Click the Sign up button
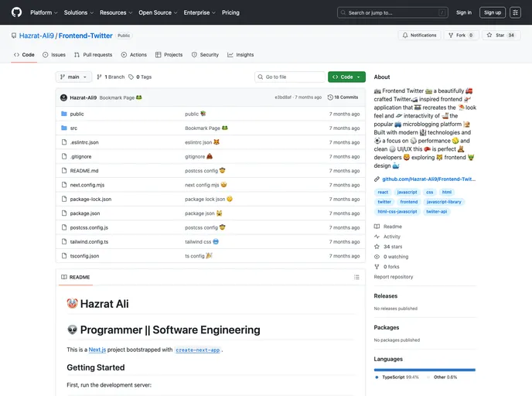Image resolution: width=532 pixels, height=396 pixels. [x=493, y=12]
